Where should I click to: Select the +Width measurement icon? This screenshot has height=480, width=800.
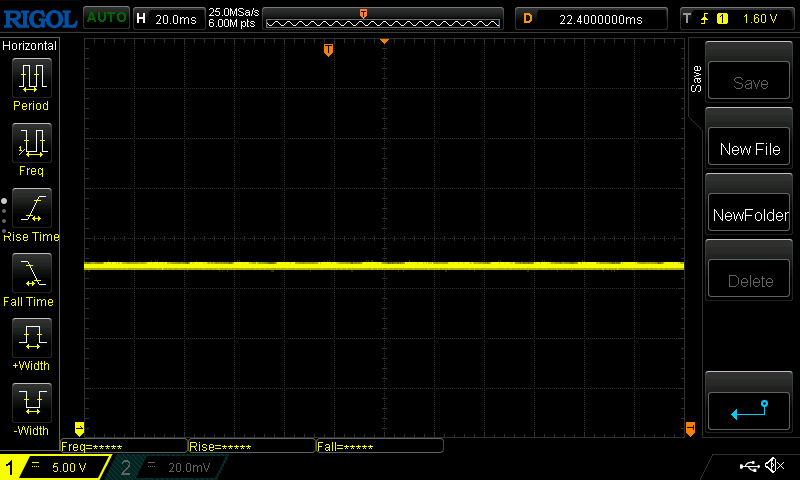click(x=32, y=338)
